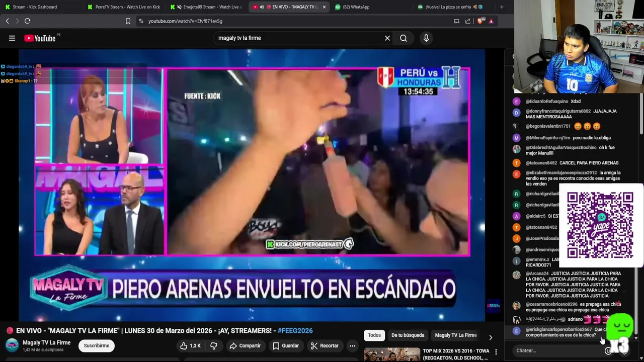Click @EduardoRefuaquino chat username
Viewport: 644px width, 362px height.
click(x=547, y=102)
